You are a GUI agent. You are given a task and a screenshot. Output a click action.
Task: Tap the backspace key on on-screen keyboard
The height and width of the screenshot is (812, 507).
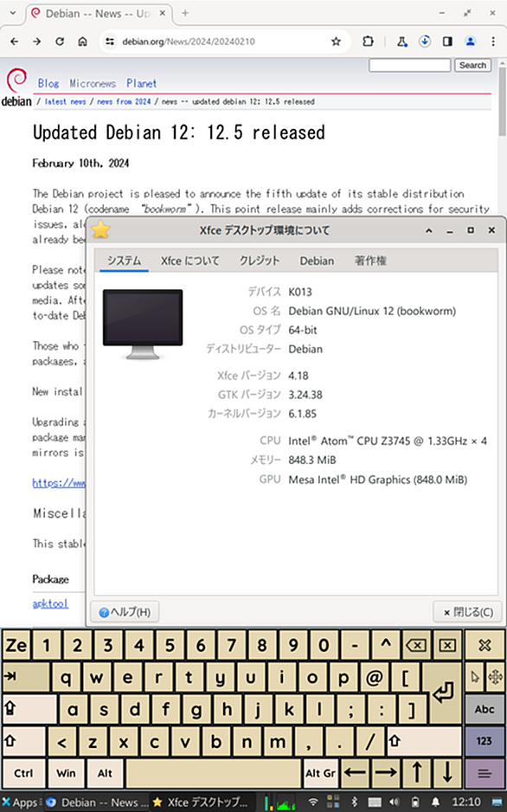416,645
